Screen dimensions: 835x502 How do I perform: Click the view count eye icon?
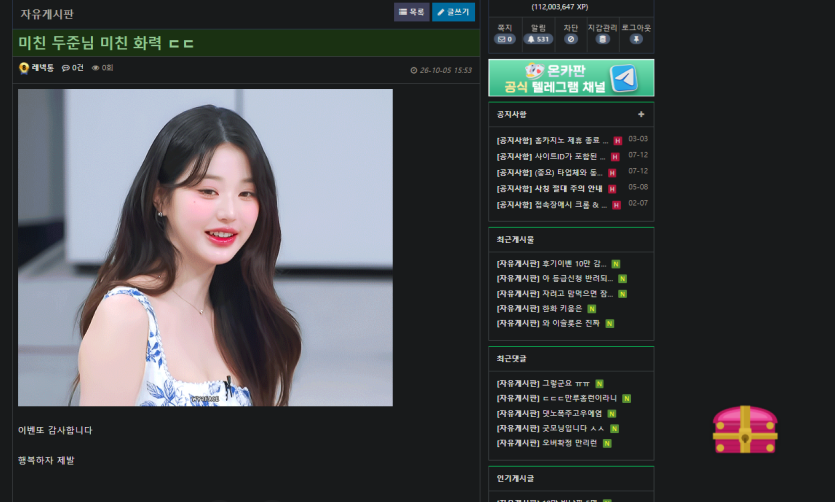point(95,68)
